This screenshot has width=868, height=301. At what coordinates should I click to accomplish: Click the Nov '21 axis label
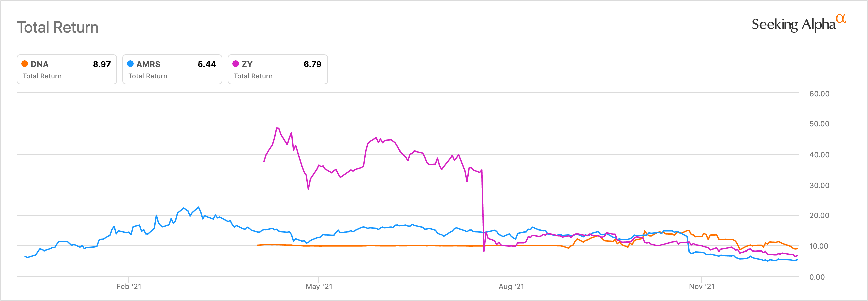(x=701, y=287)
